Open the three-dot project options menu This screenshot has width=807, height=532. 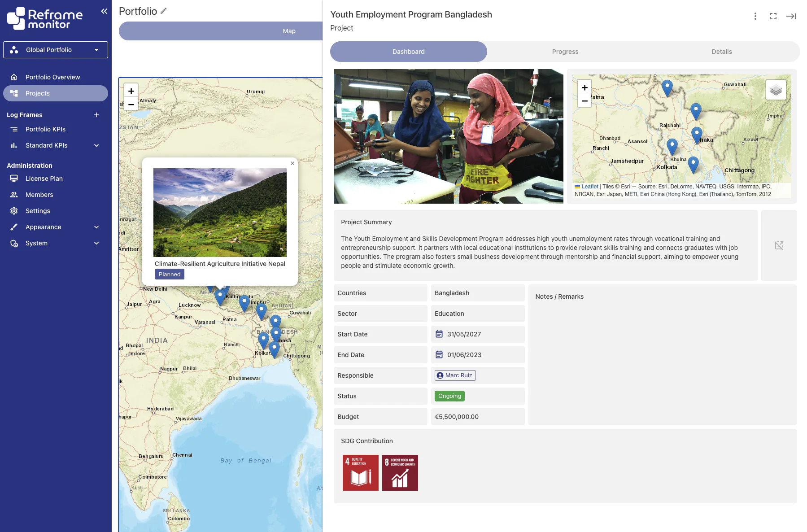click(x=755, y=16)
